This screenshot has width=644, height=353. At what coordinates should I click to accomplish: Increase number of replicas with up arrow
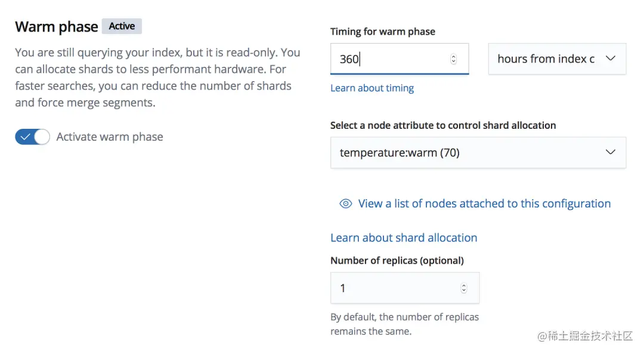[464, 285]
